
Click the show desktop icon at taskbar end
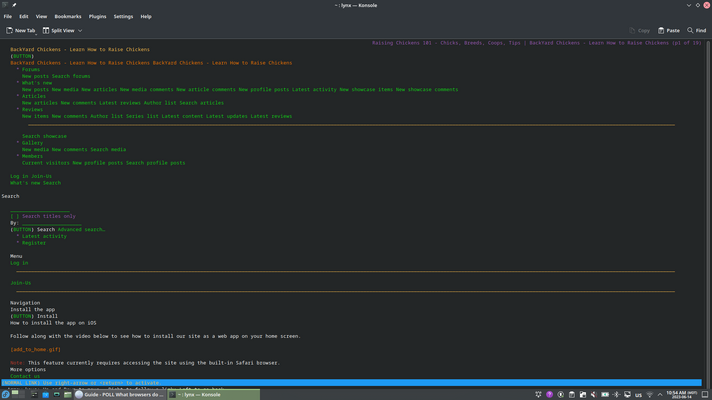pos(705,395)
